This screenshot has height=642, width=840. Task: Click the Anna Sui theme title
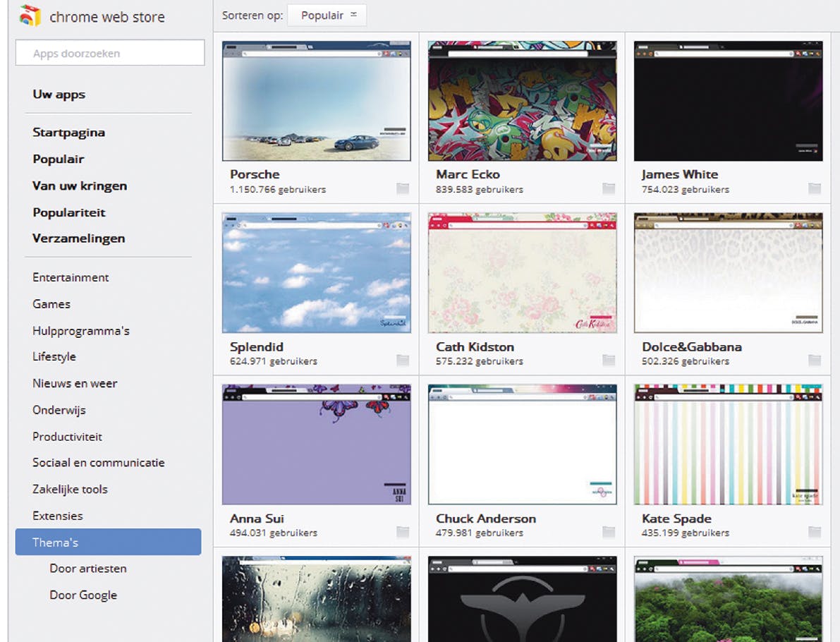point(257,519)
